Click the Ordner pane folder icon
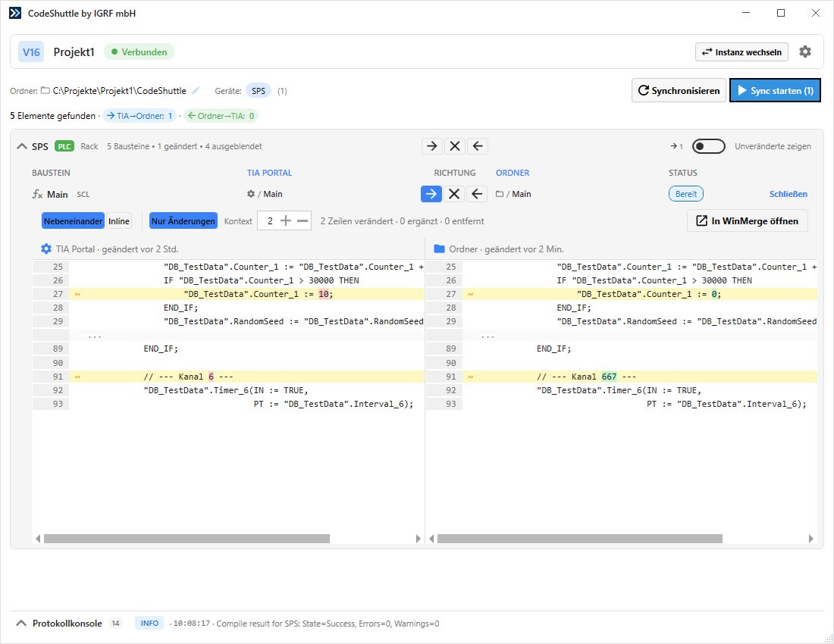This screenshot has width=834, height=644. point(439,249)
